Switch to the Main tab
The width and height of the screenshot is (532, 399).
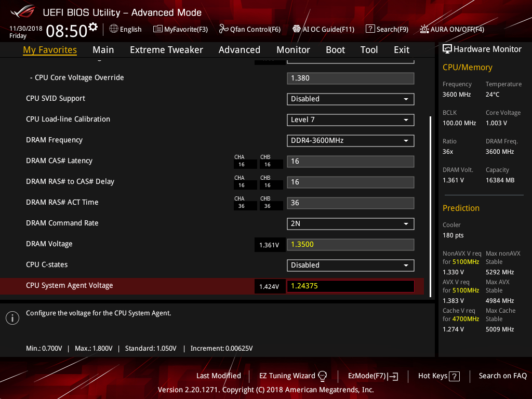pyautogui.click(x=103, y=50)
